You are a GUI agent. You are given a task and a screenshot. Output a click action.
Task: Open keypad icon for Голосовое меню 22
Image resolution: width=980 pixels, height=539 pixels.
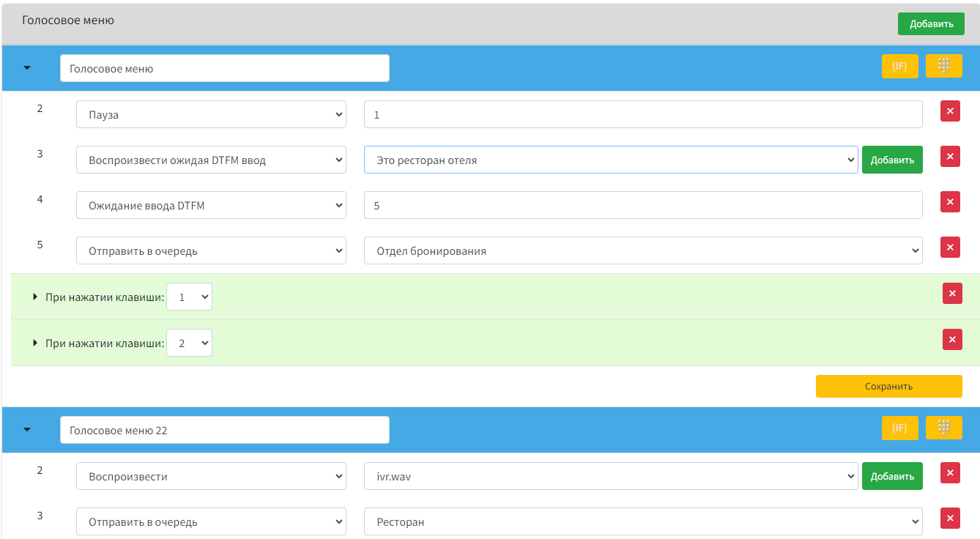(x=944, y=428)
